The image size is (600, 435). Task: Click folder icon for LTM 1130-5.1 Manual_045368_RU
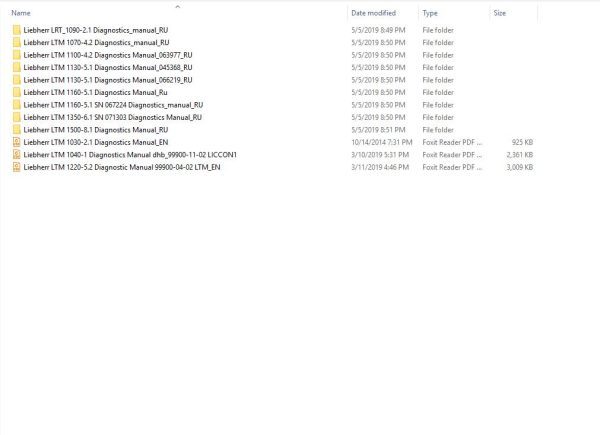16,67
